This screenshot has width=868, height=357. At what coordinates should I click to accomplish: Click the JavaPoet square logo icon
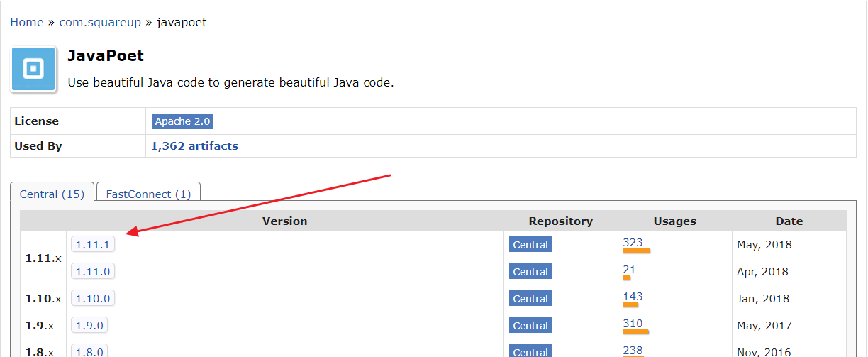pos(33,69)
